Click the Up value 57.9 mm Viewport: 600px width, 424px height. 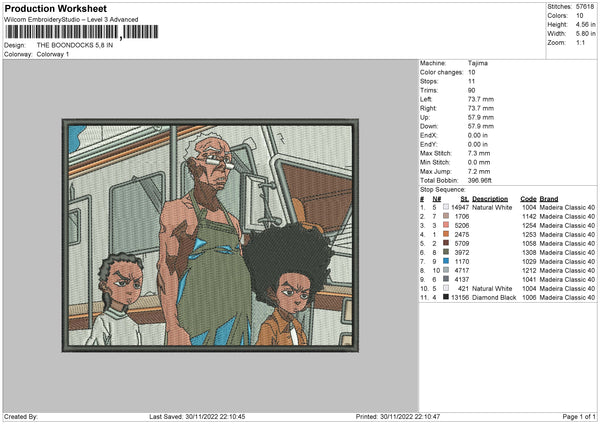point(481,117)
